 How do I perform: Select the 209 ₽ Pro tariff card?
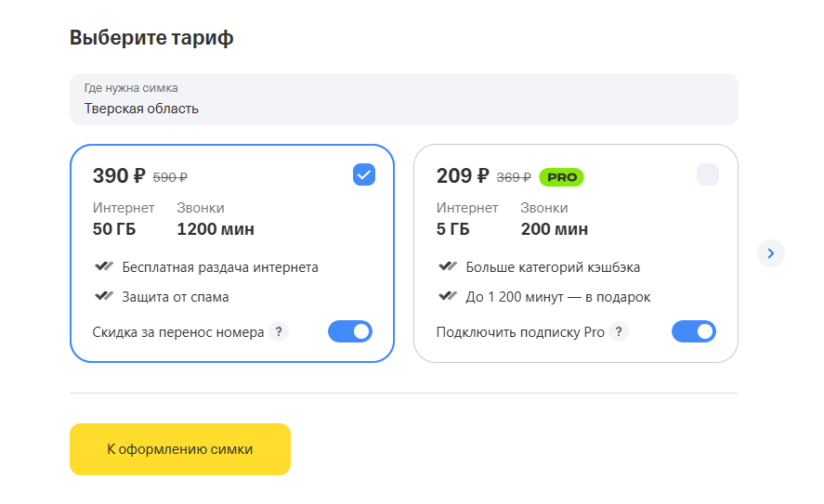(575, 253)
